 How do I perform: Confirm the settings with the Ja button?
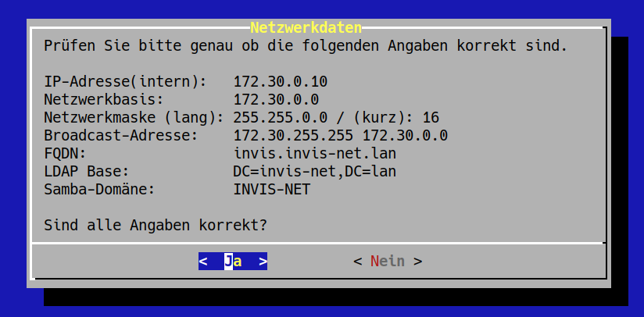click(233, 262)
